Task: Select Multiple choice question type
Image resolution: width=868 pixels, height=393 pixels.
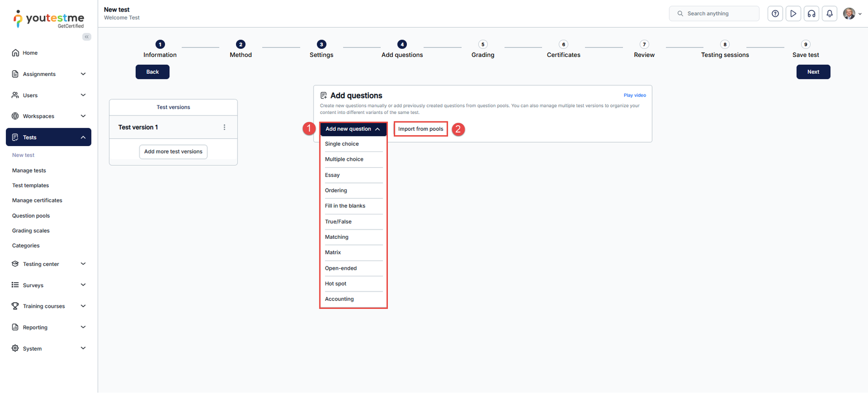Action: (x=344, y=160)
